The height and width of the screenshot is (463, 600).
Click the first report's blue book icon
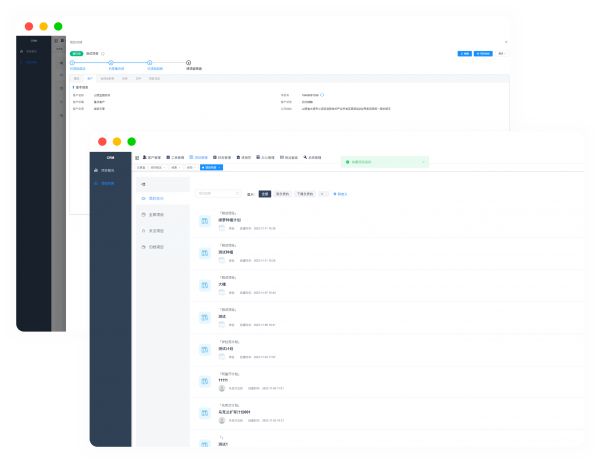click(x=204, y=220)
